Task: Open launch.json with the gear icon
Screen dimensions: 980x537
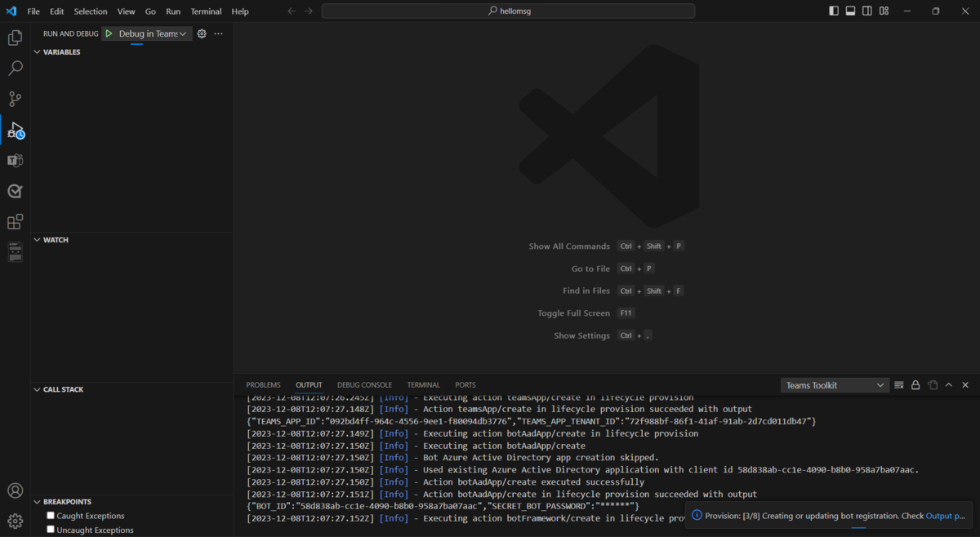Action: coord(202,33)
